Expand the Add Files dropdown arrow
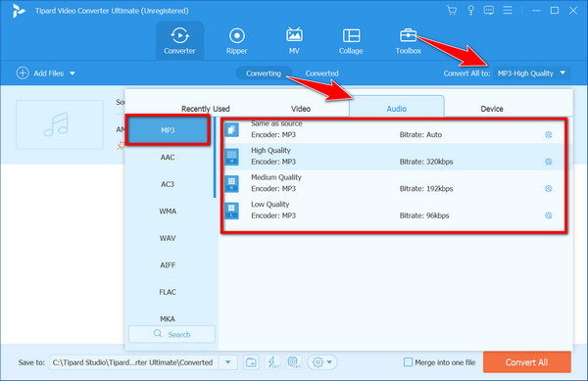Image resolution: width=588 pixels, height=381 pixels. click(73, 73)
